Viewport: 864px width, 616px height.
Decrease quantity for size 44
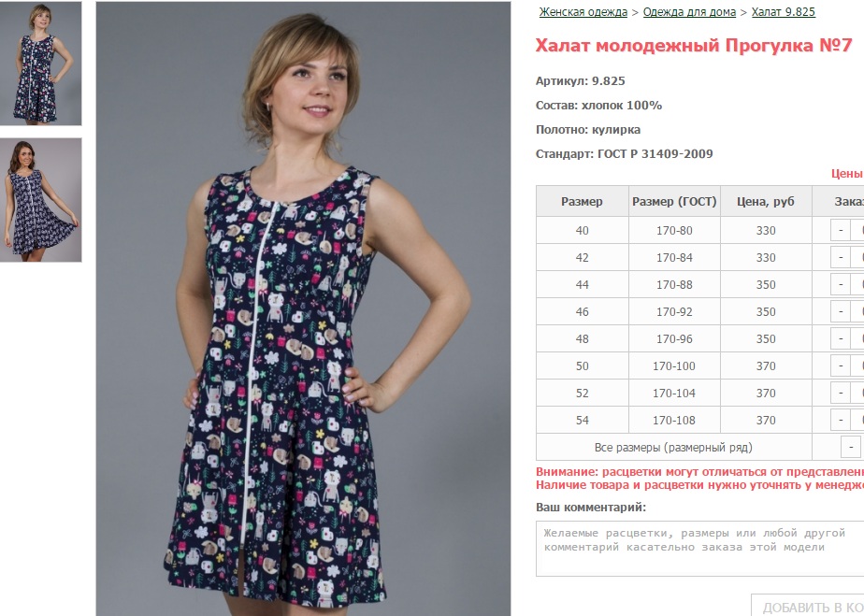pos(841,284)
